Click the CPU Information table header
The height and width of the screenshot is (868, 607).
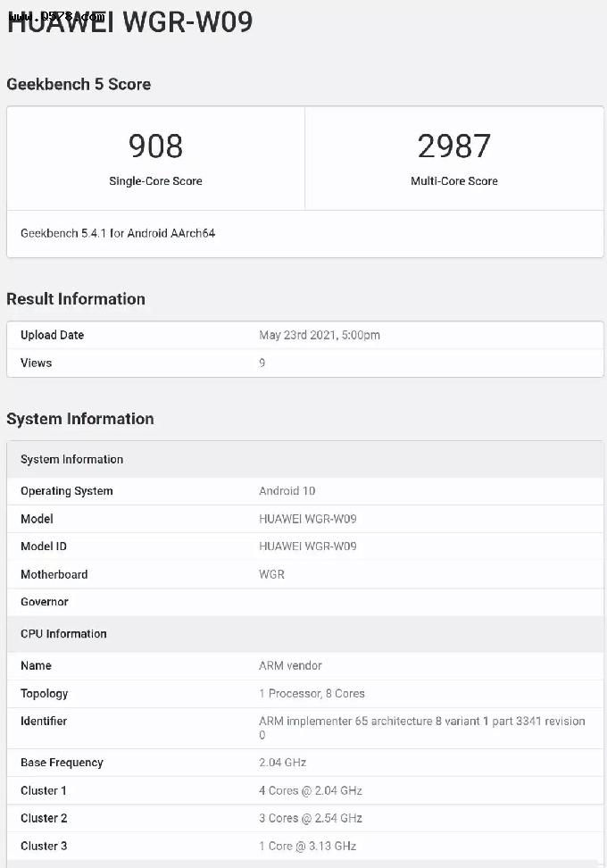[305, 634]
